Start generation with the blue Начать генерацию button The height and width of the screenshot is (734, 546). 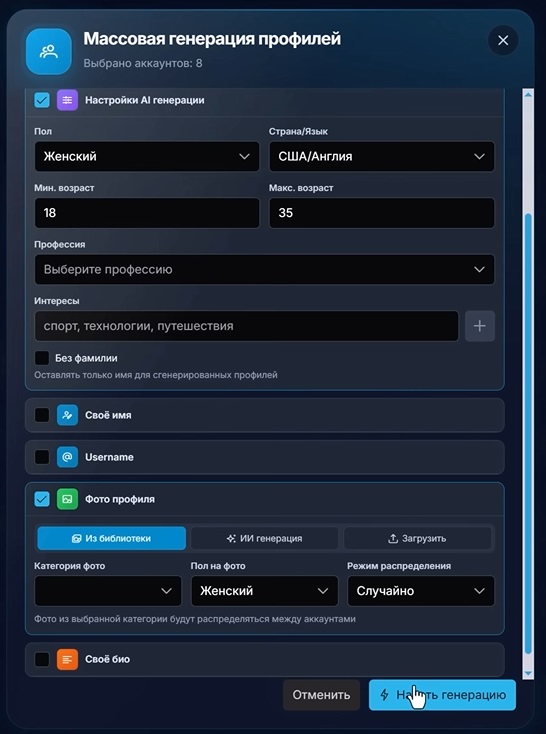tap(443, 695)
